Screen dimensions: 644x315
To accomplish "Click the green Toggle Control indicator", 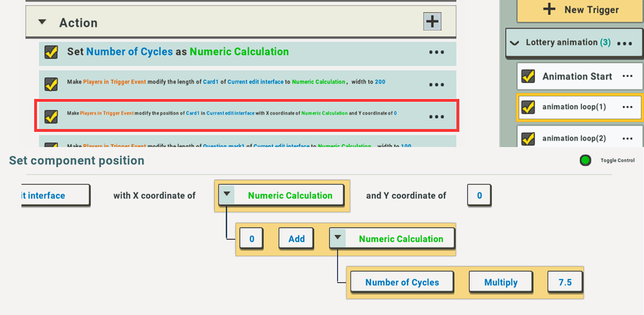I will click(585, 160).
